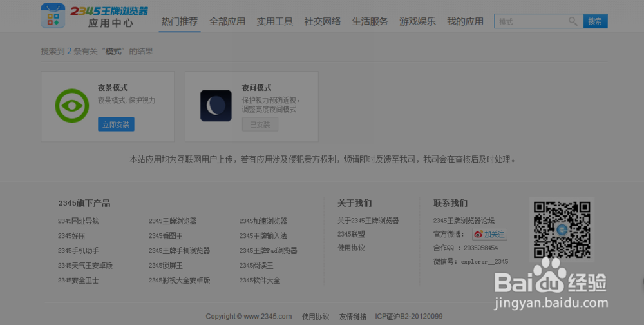This screenshot has width=644, height=325.
Task: Click the ICP证沪B2-20120099 text
Action: [x=409, y=317]
